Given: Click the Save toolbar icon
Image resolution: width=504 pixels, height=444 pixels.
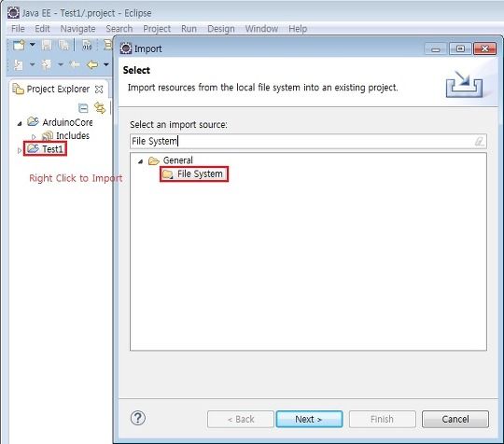Looking at the screenshot, I should [x=47, y=45].
